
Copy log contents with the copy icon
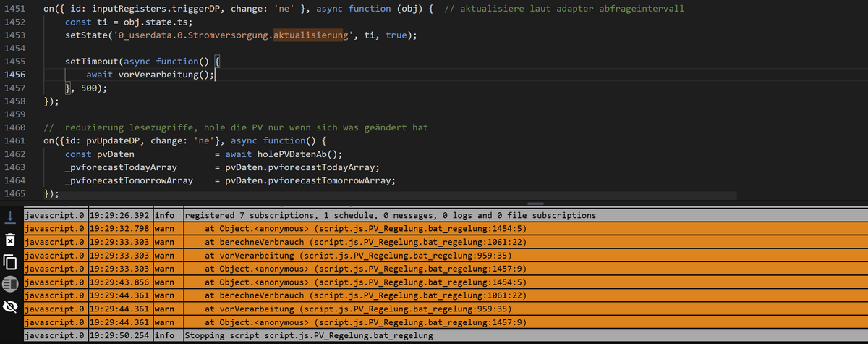(10, 261)
